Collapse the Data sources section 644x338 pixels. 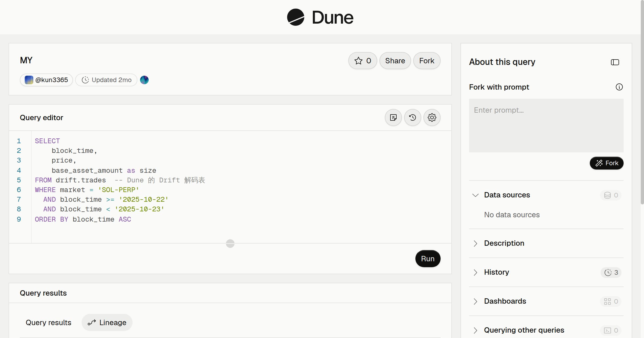475,195
